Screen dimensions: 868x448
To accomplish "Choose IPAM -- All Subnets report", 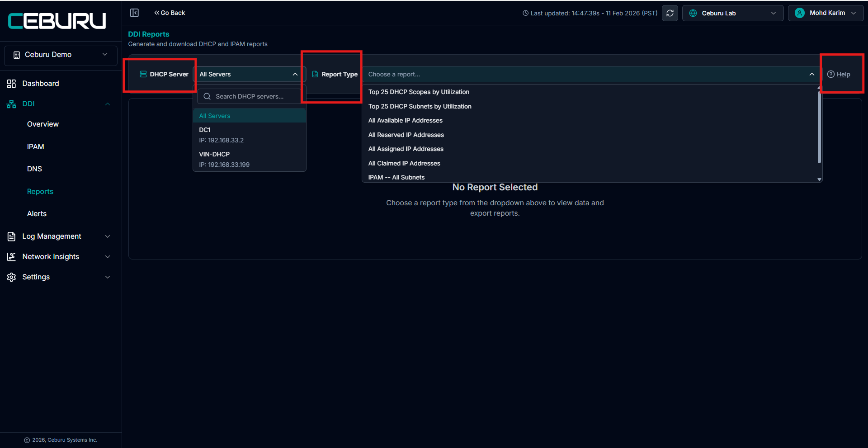I will point(396,177).
